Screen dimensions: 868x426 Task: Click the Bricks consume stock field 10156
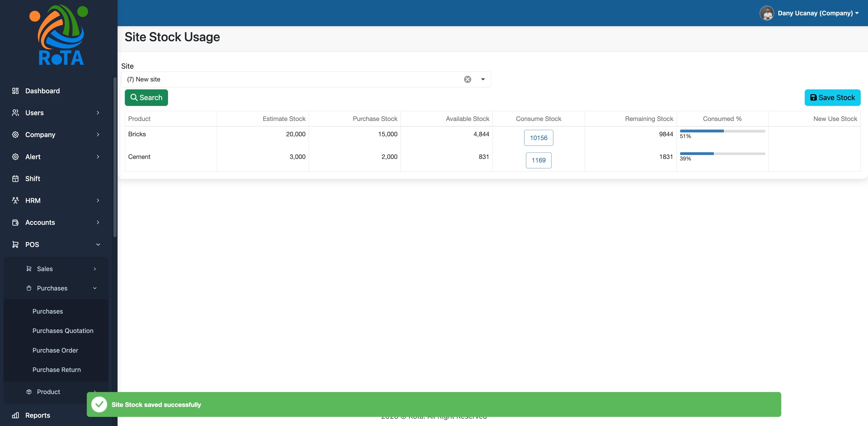point(538,138)
